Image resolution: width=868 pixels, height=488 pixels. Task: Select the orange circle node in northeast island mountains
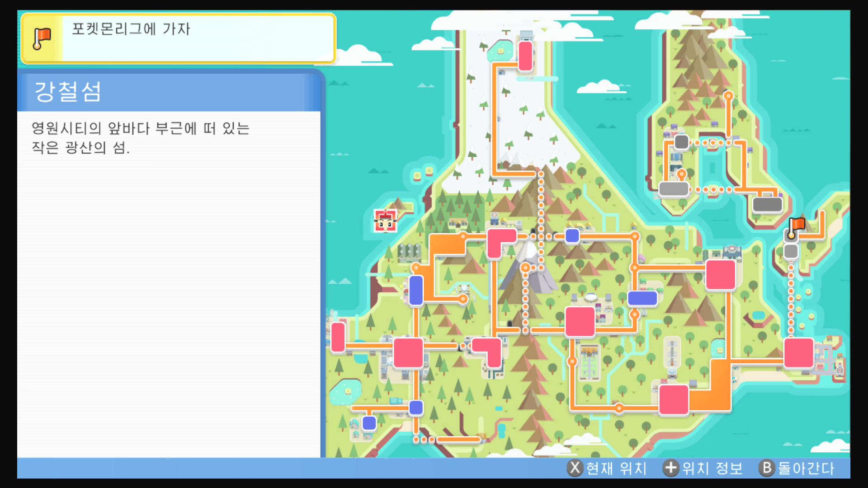pyautogui.click(x=728, y=95)
